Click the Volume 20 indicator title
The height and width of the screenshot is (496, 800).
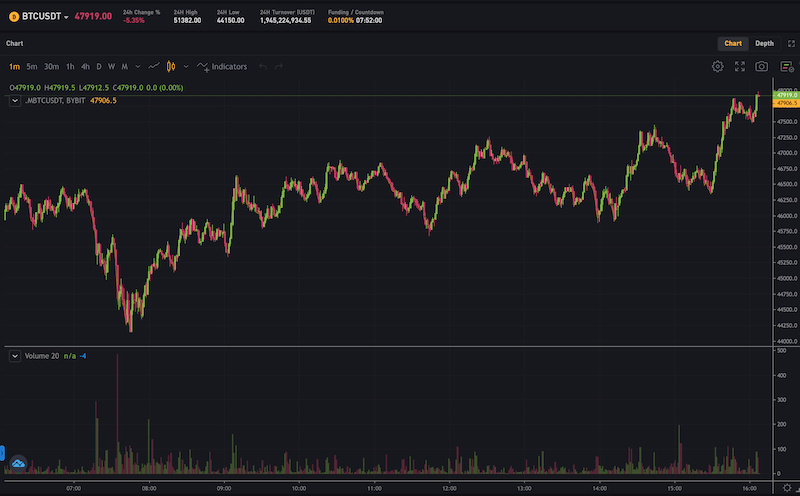point(42,356)
